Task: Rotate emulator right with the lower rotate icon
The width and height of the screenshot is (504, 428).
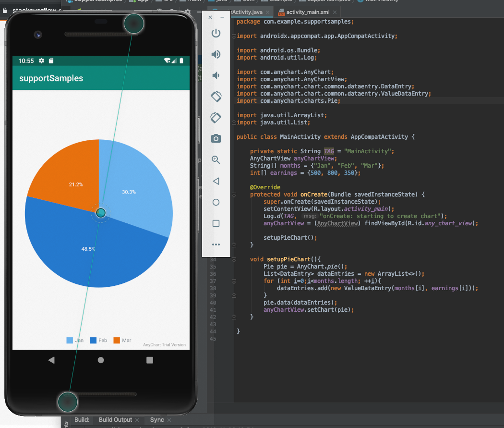Action: pyautogui.click(x=216, y=118)
